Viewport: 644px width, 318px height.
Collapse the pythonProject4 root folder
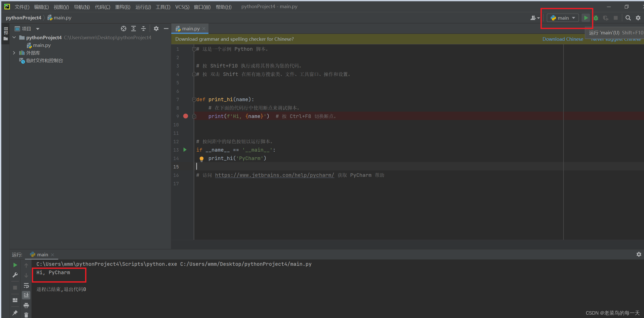pyautogui.click(x=14, y=37)
